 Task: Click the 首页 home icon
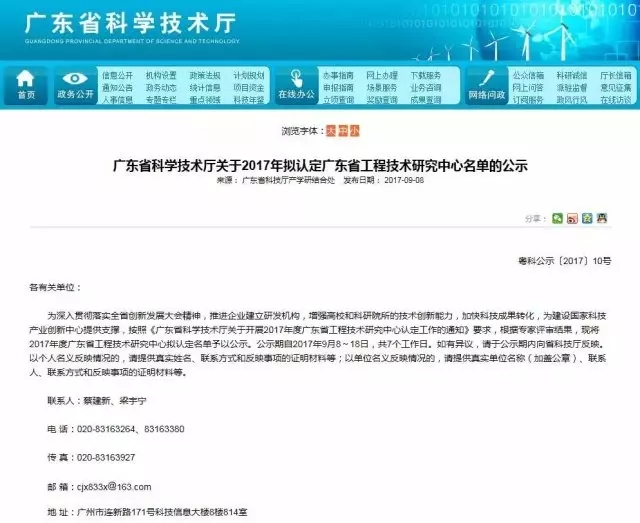coord(26,84)
